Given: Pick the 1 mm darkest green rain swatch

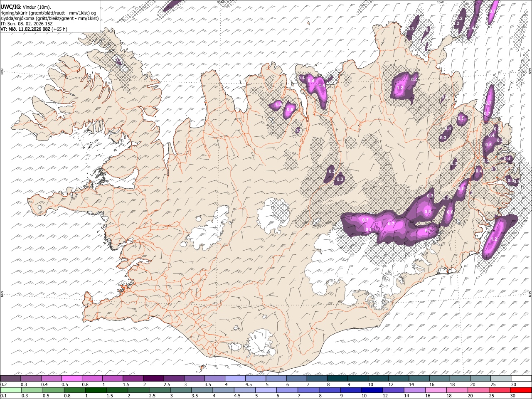Looking at the screenshot, I should (96, 390).
